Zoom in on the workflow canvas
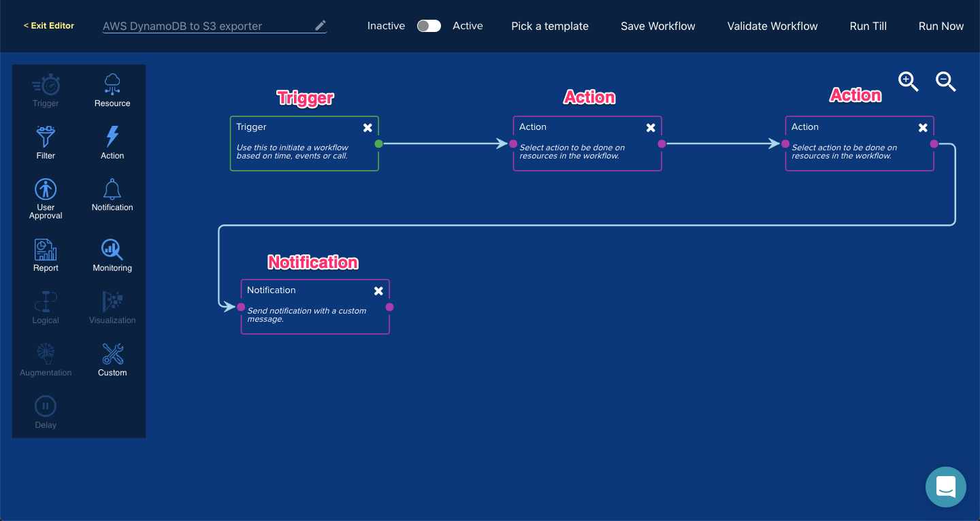Viewport: 980px width, 521px height. 909,82
